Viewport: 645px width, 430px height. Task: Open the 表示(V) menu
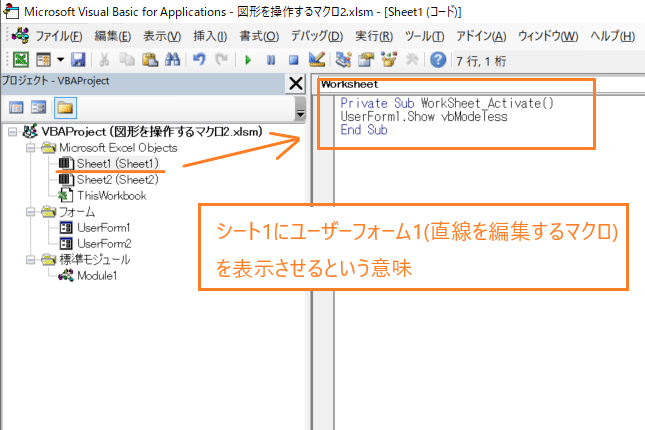(162, 37)
